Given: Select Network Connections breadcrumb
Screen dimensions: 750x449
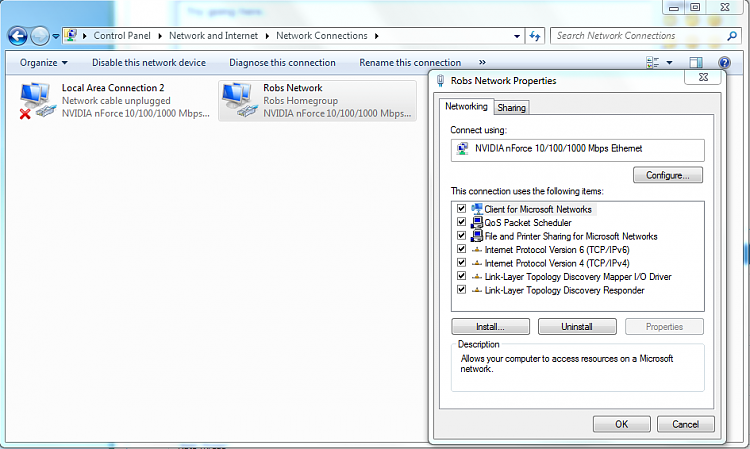Looking at the screenshot, I should click(321, 36).
